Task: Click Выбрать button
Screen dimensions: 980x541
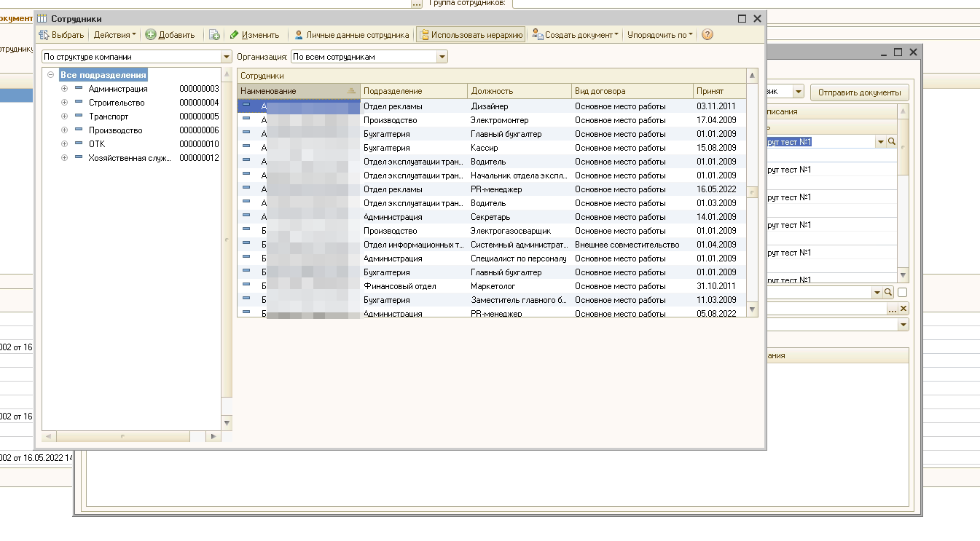Action: [62, 34]
